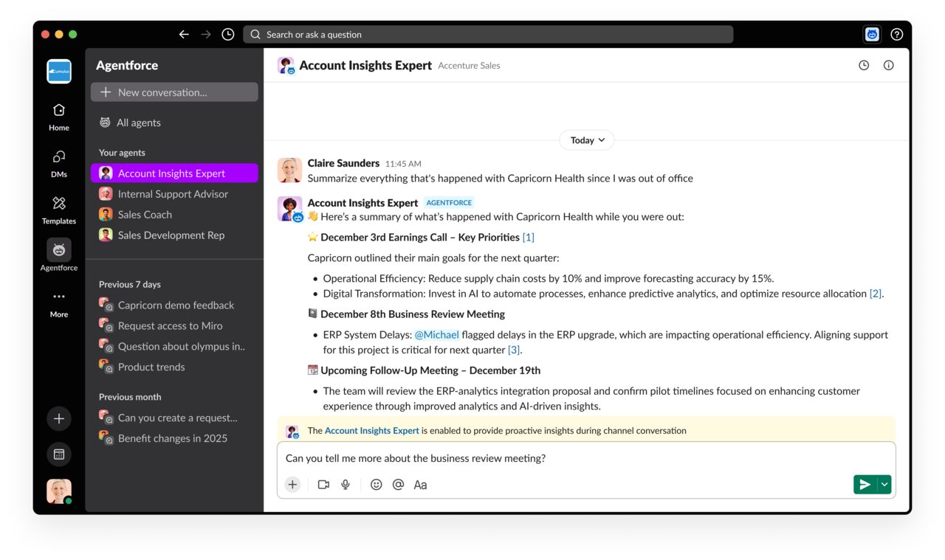This screenshot has height=560, width=945.
Task: Click New conversation button
Action: [174, 92]
